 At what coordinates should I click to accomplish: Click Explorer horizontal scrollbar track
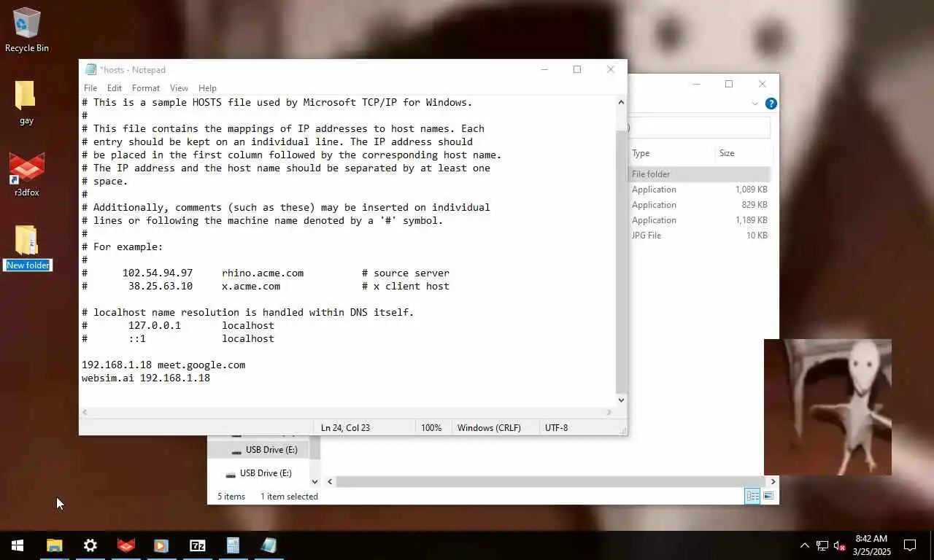[551, 481]
